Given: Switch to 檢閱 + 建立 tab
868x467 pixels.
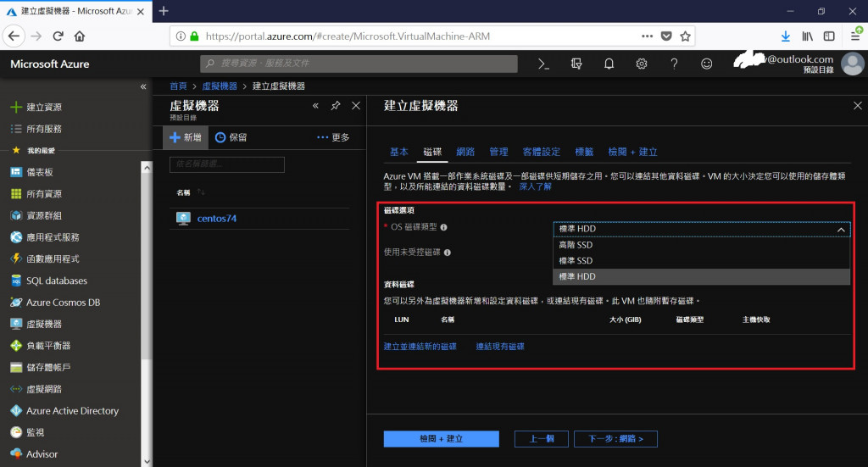Looking at the screenshot, I should [632, 152].
